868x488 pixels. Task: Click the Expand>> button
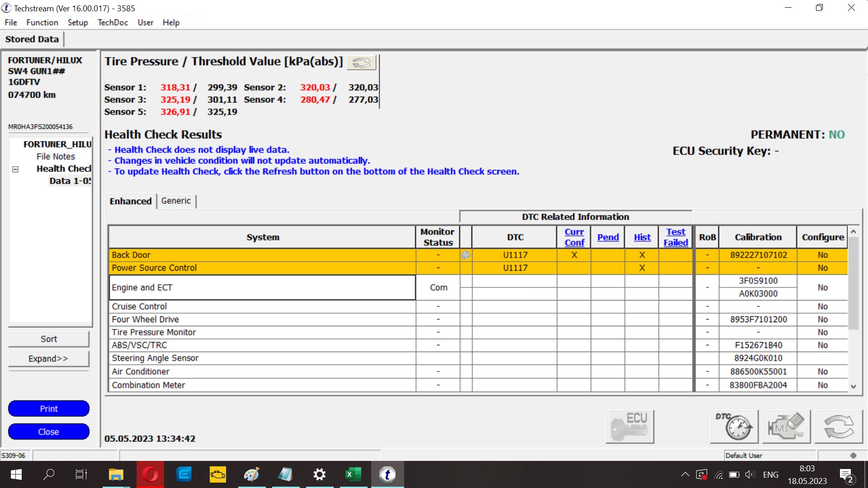point(48,359)
